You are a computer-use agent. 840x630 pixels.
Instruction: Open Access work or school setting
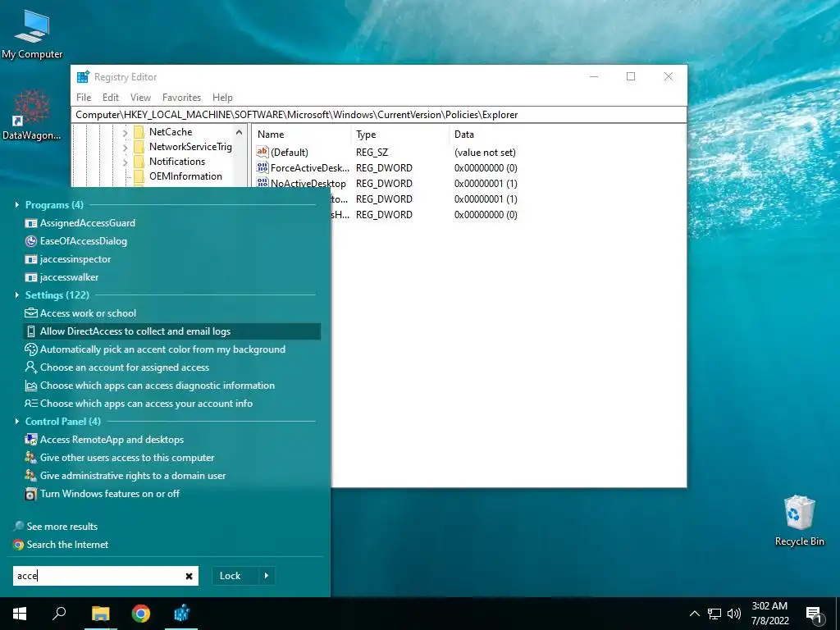point(81,313)
